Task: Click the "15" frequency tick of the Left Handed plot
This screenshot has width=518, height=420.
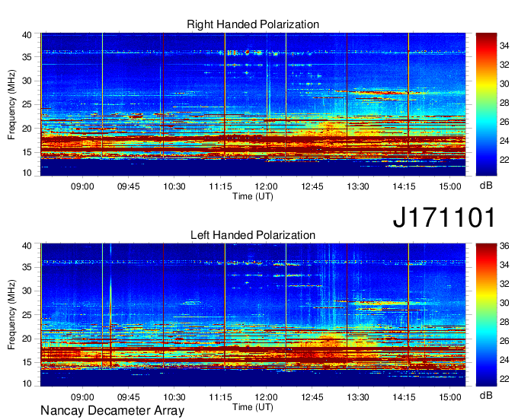Action: tap(27, 363)
